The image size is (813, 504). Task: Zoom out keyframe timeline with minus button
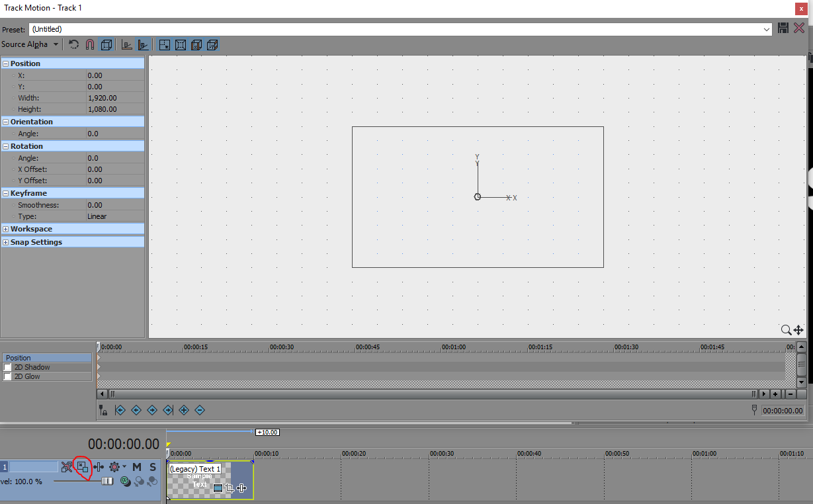tap(789, 394)
